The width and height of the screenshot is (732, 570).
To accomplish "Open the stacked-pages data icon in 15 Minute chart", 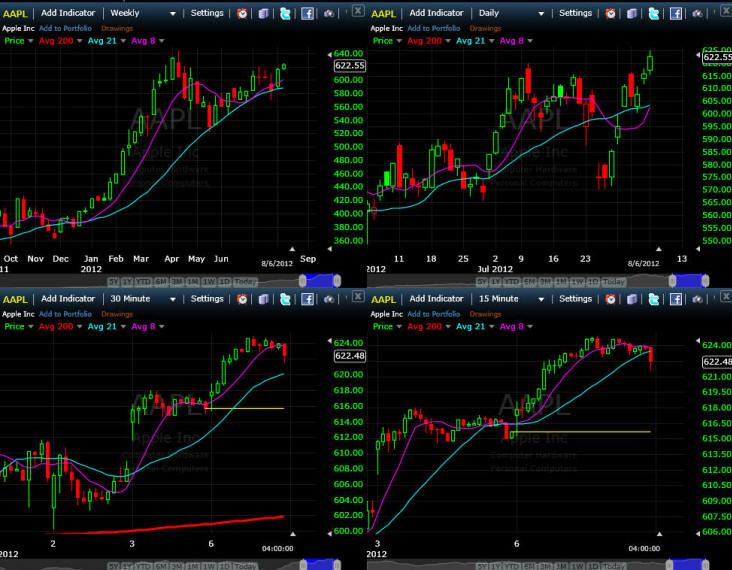I will pyautogui.click(x=632, y=299).
